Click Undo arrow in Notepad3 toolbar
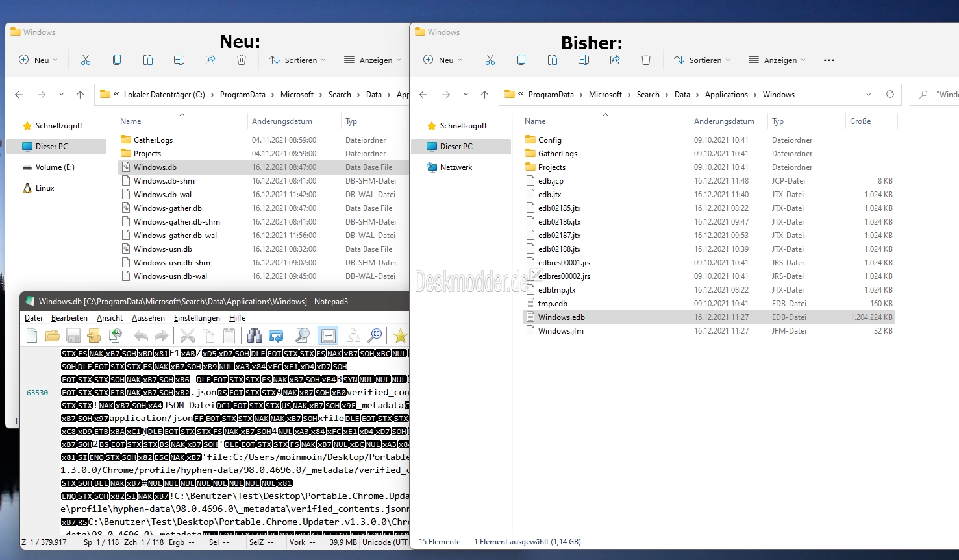Screen dimensions: 959x560 point(141,335)
